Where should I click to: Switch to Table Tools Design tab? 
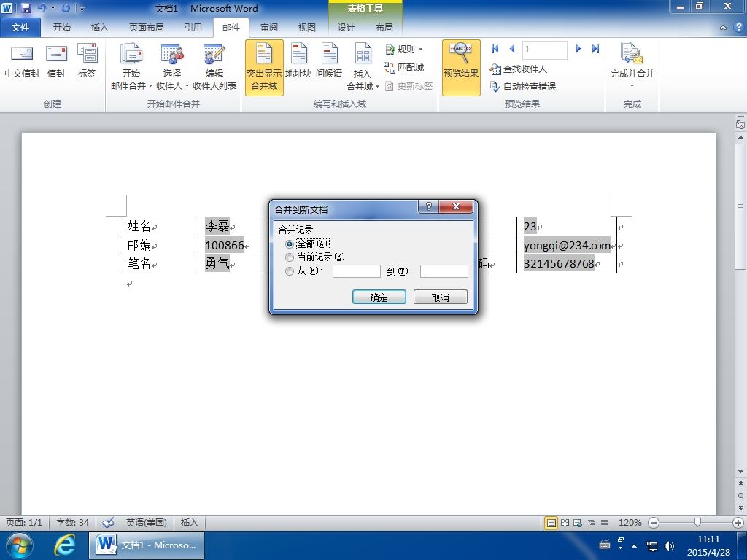click(x=347, y=28)
